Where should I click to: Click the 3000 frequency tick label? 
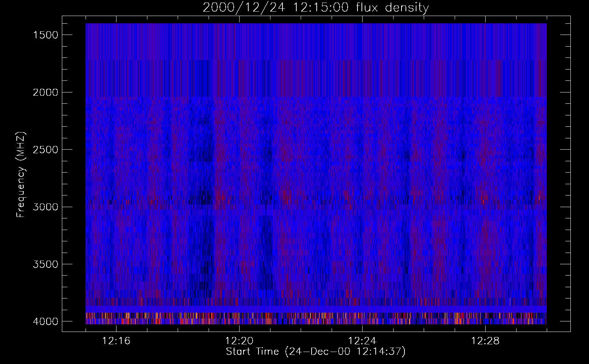pyautogui.click(x=46, y=207)
